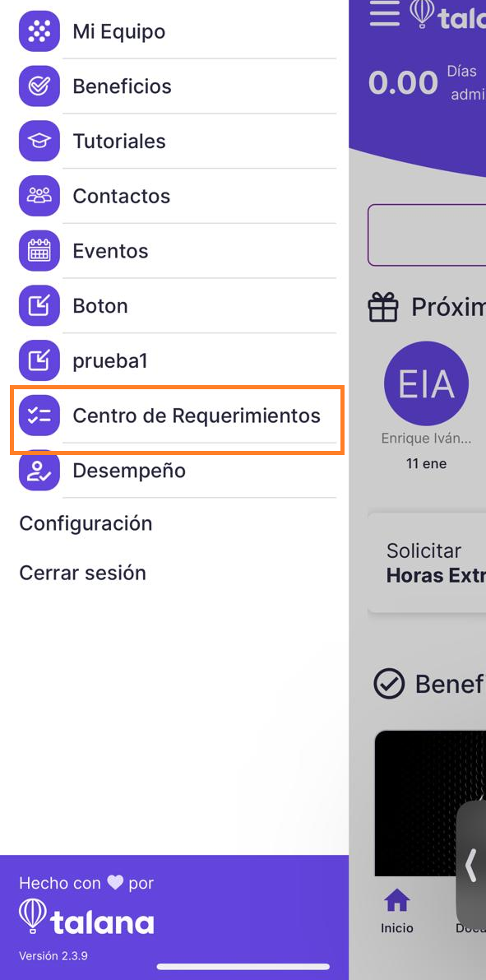Viewport: 486px width, 980px height.
Task: Open Solicitar Horas Extra card
Action: coord(428,563)
